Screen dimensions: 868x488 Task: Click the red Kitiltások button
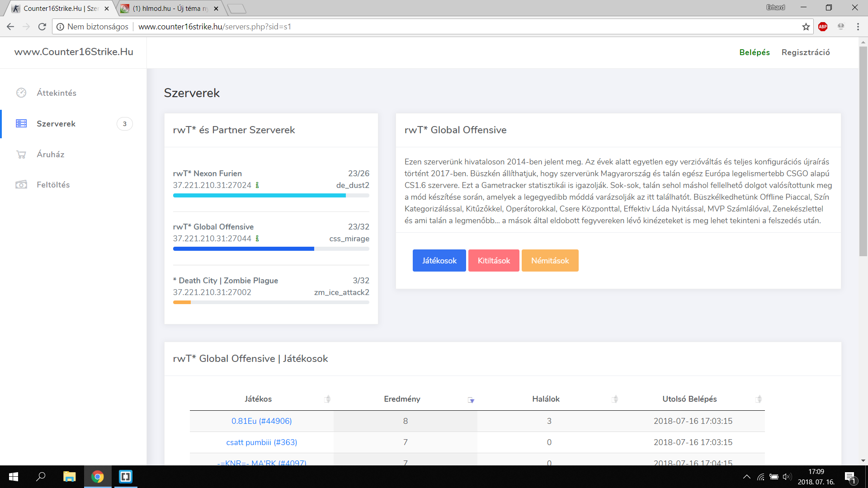pos(494,261)
